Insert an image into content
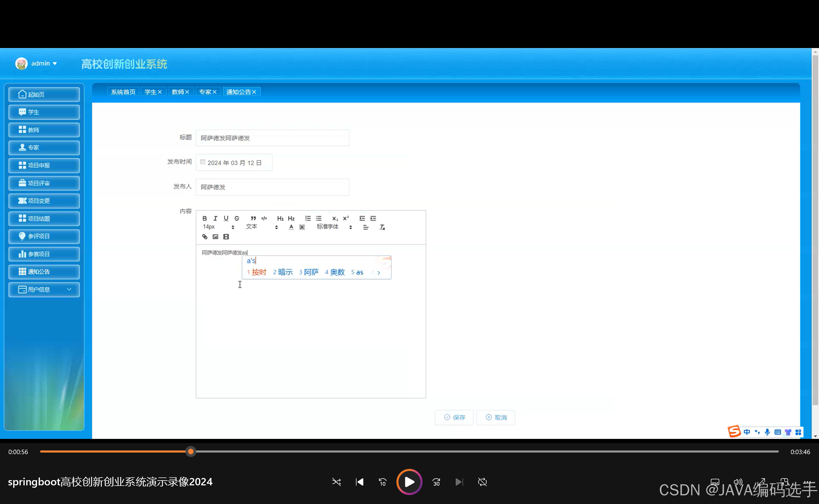The image size is (819, 504). [x=215, y=237]
